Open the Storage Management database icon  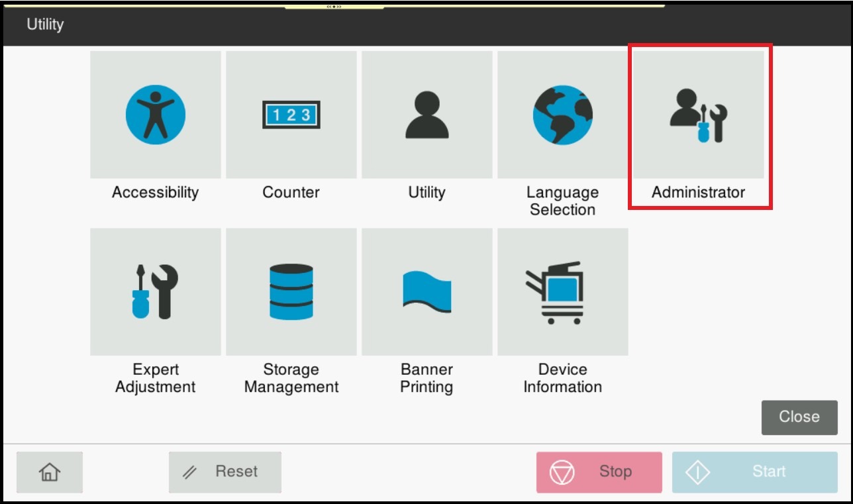(291, 291)
